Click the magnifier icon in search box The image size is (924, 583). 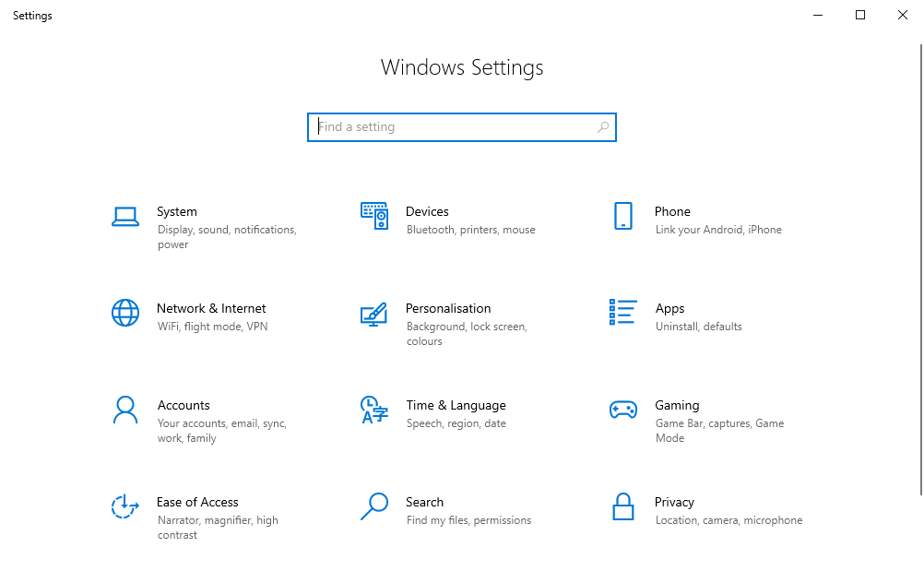(603, 127)
